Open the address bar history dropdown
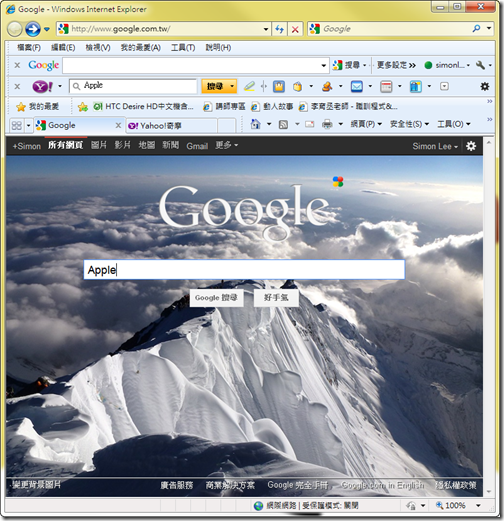 click(266, 29)
